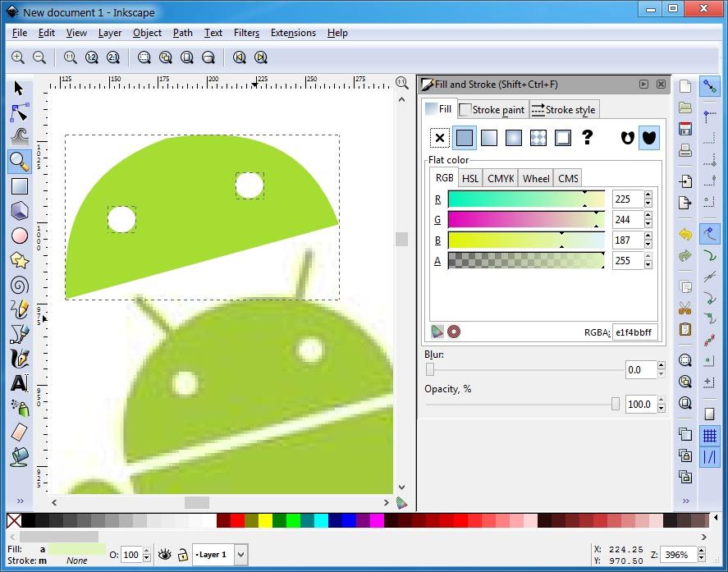This screenshot has width=728, height=572.
Task: Set fill to No paint (X)
Action: point(440,138)
